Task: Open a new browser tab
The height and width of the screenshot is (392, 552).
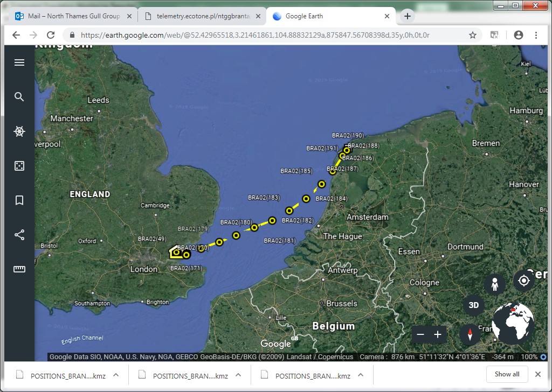Action: point(408,16)
